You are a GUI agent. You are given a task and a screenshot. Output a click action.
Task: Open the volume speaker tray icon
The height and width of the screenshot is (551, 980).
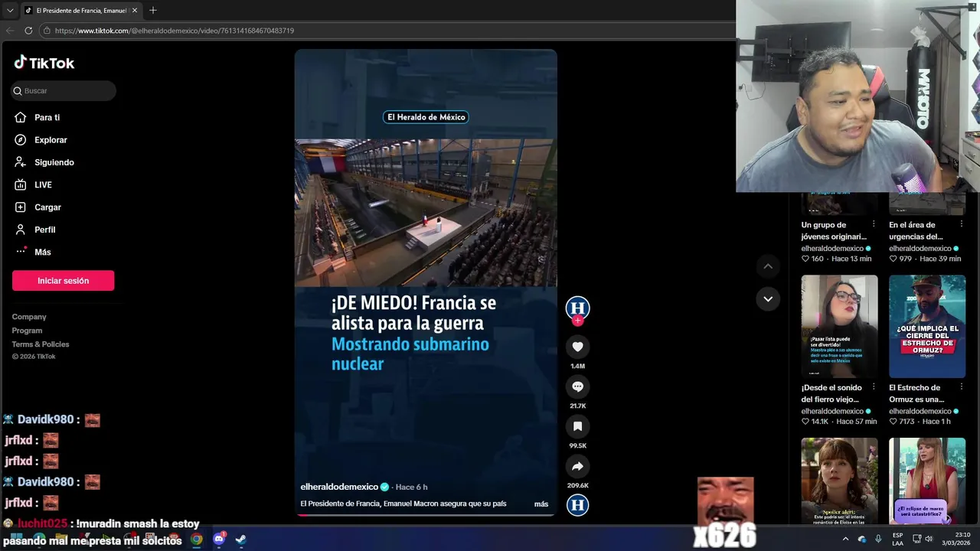click(929, 539)
